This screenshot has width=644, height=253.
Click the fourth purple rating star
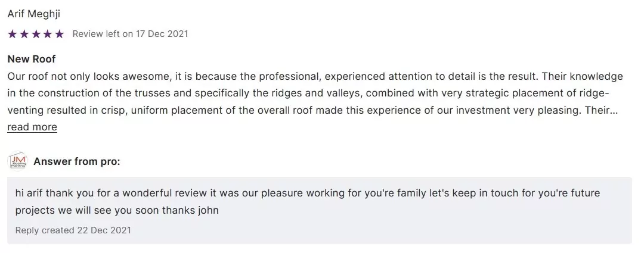point(48,34)
